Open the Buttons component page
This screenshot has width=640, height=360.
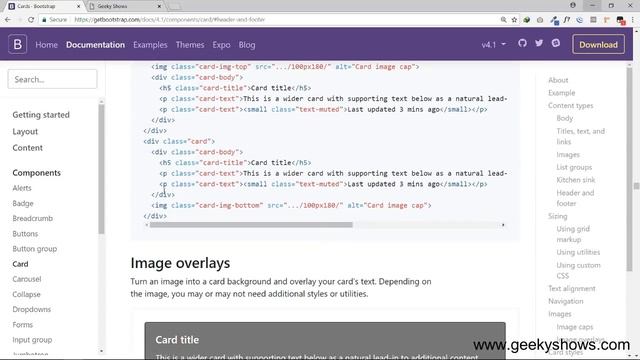(x=25, y=234)
